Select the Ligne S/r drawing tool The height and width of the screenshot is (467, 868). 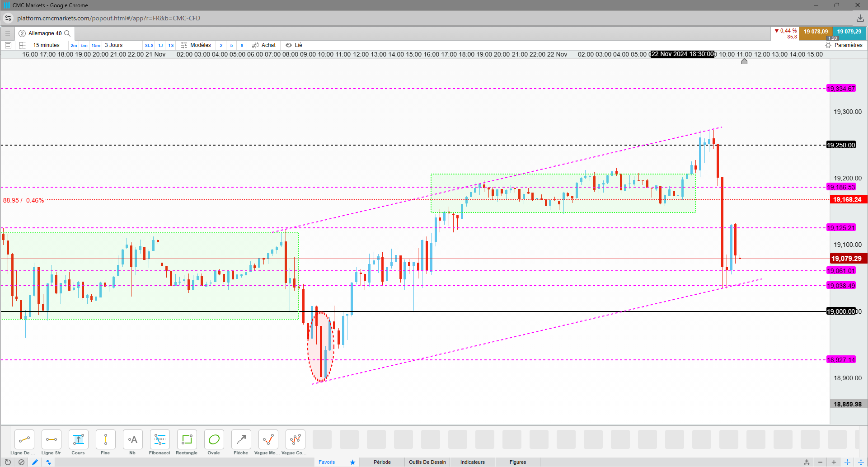(52, 440)
